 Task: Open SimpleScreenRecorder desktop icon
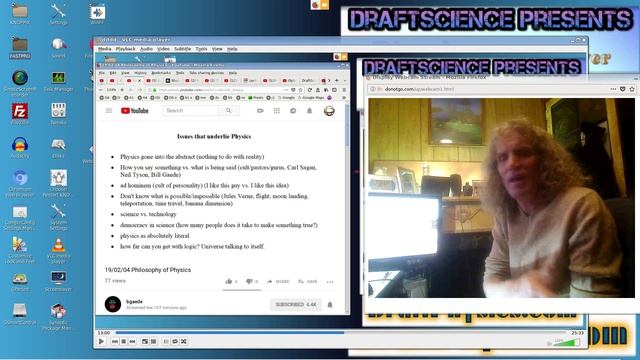20,83
